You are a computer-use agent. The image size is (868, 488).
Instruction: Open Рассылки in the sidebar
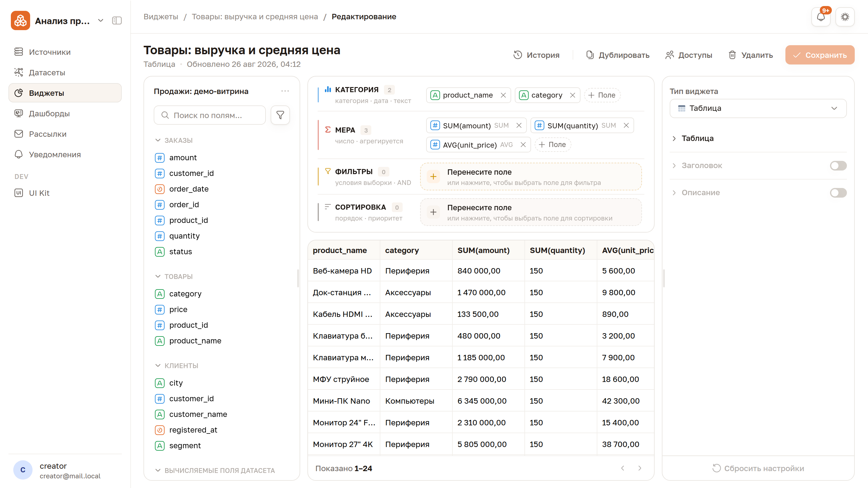[x=65, y=134]
